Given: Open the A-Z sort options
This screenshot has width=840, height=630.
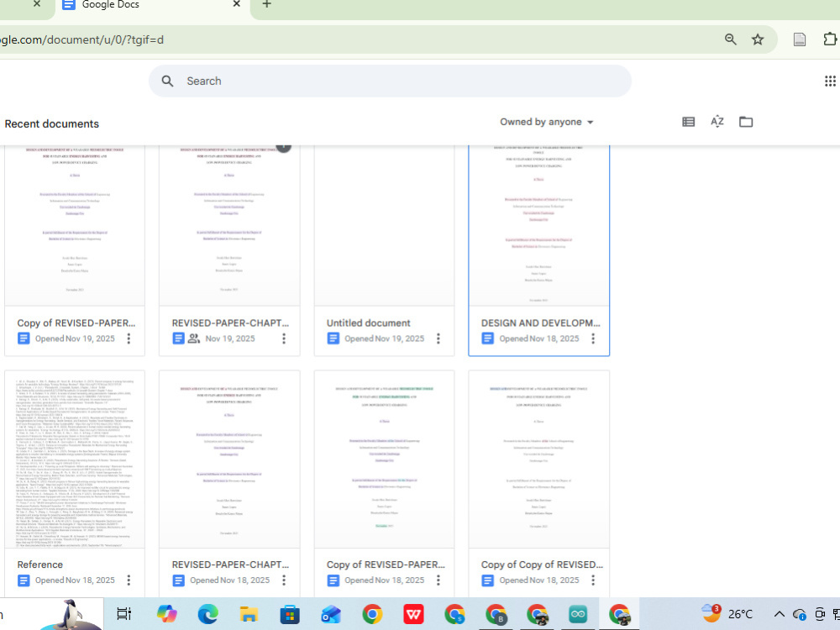Looking at the screenshot, I should (717, 122).
